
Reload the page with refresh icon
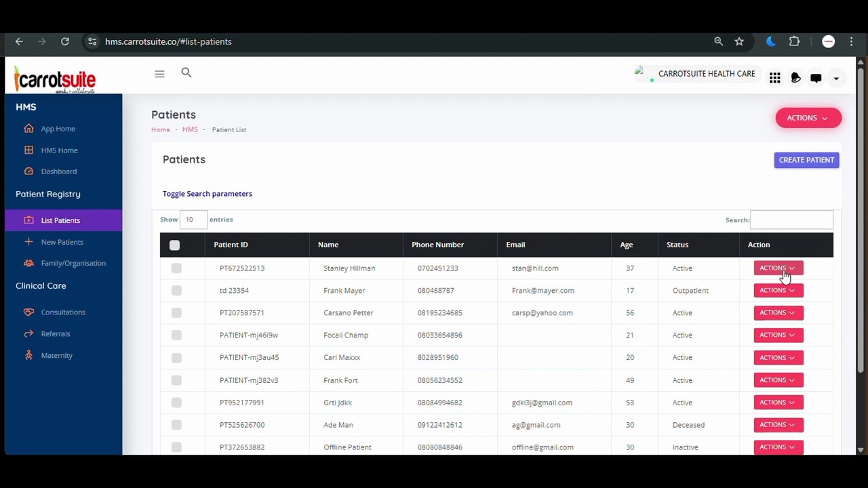[x=65, y=41]
